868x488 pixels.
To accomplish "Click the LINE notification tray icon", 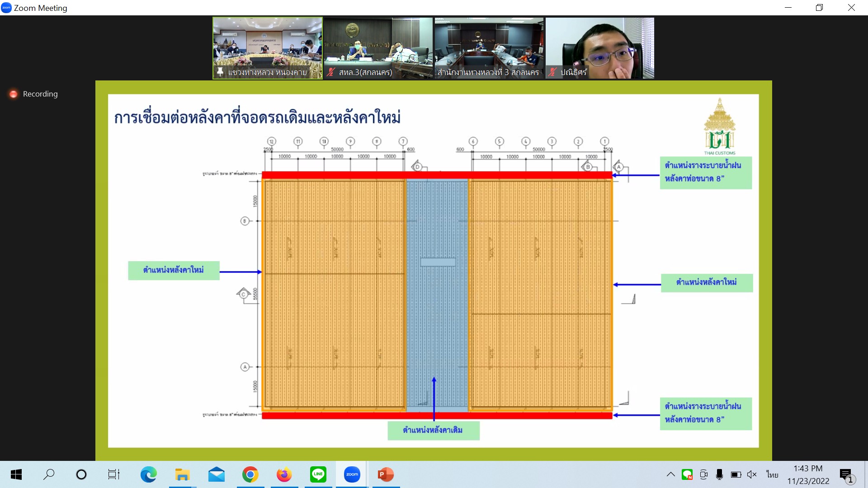I will coord(687,474).
